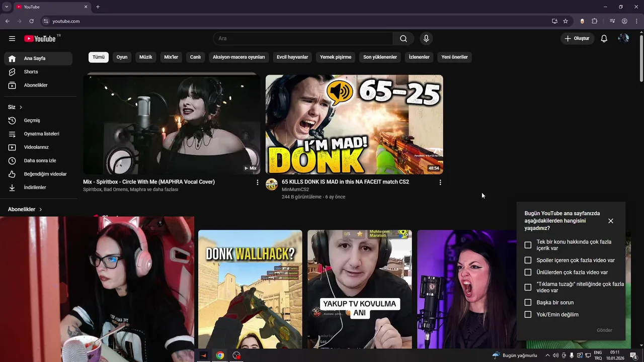Select the 'Canlı' filter chip
The width and height of the screenshot is (644, 362).
coord(195,57)
